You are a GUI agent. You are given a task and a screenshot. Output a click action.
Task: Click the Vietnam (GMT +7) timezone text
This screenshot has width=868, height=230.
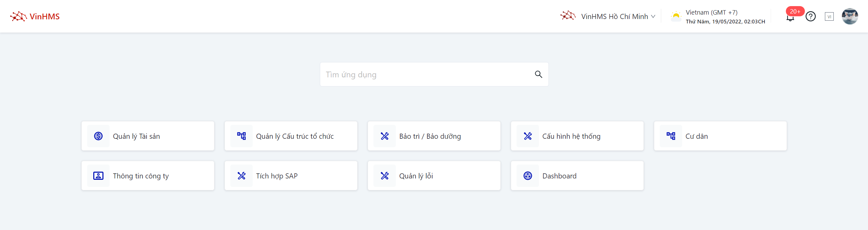tap(711, 13)
